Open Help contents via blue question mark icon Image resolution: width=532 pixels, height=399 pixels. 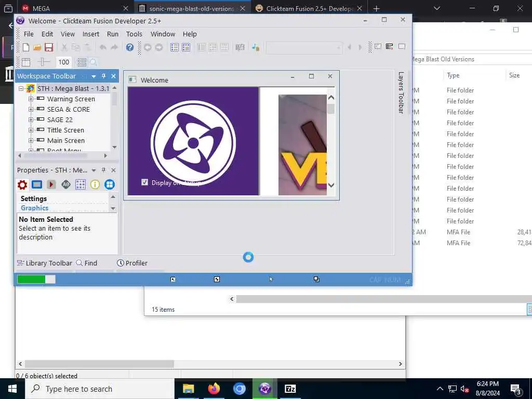click(129, 47)
